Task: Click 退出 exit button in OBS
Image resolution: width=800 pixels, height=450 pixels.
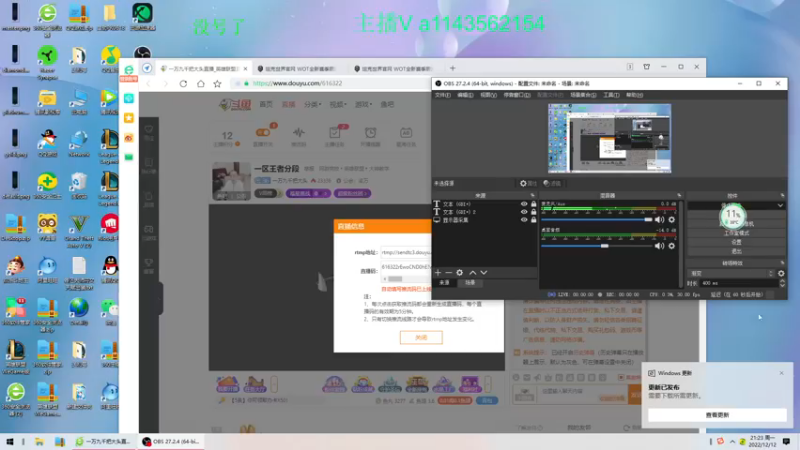Action: coord(736,252)
